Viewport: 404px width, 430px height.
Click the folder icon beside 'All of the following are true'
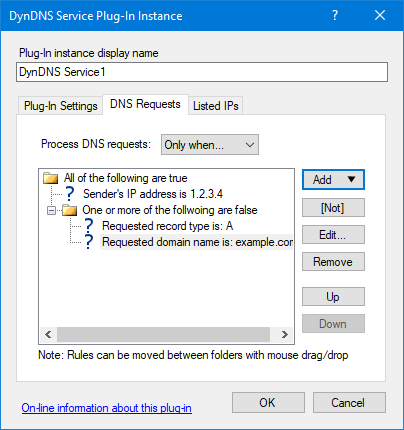click(50, 178)
